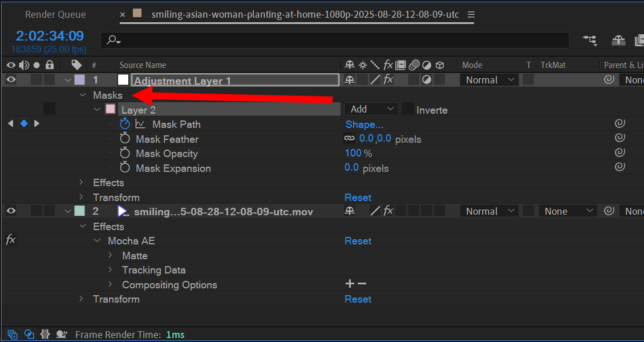644x342 pixels.
Task: Click the Mask Feather constrain link icon
Action: click(350, 139)
